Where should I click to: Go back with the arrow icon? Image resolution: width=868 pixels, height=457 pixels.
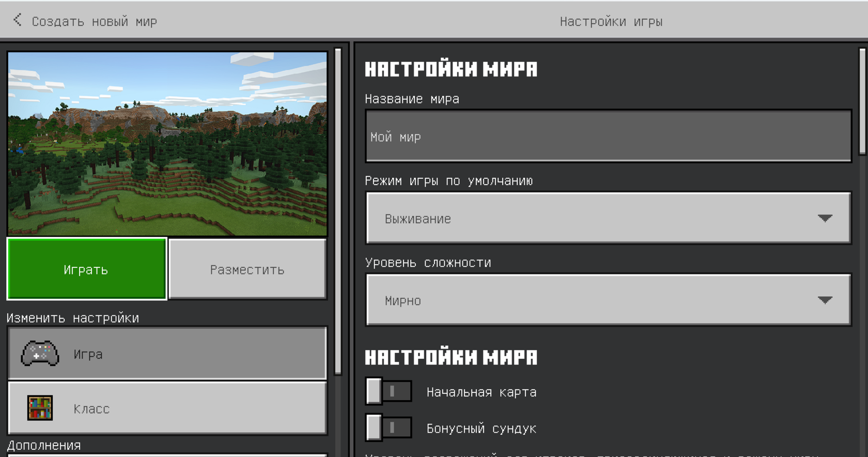pyautogui.click(x=18, y=20)
